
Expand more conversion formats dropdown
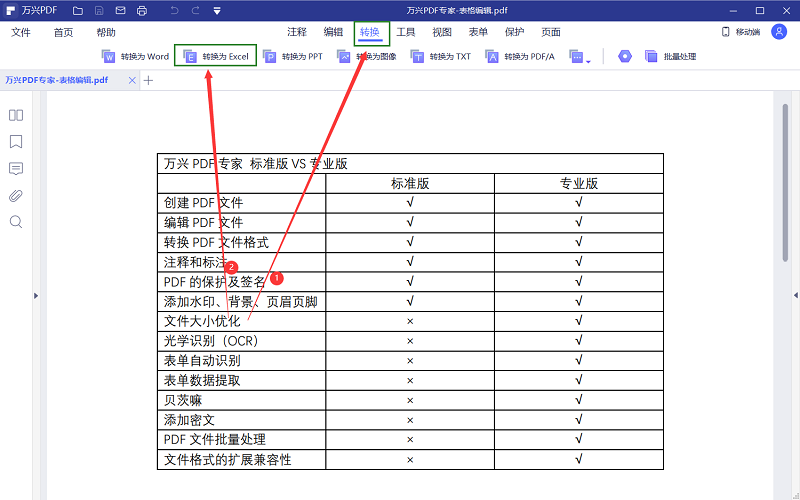click(x=580, y=57)
